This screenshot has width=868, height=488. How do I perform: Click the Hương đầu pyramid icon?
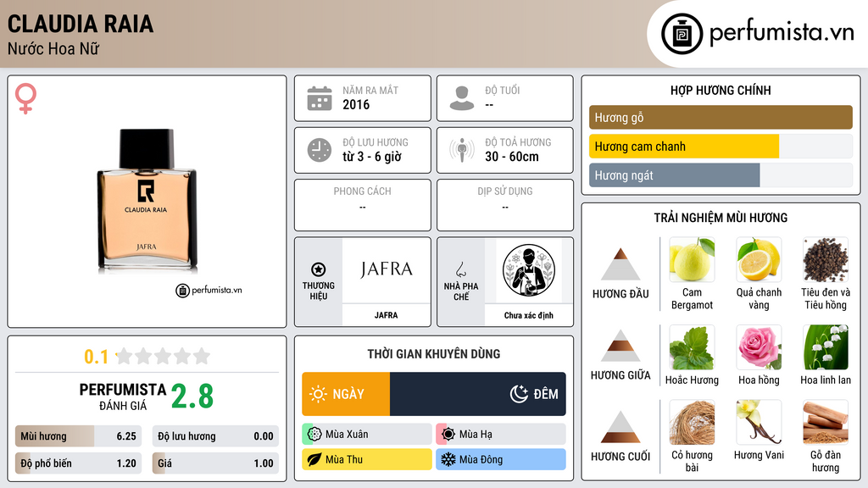(x=620, y=264)
